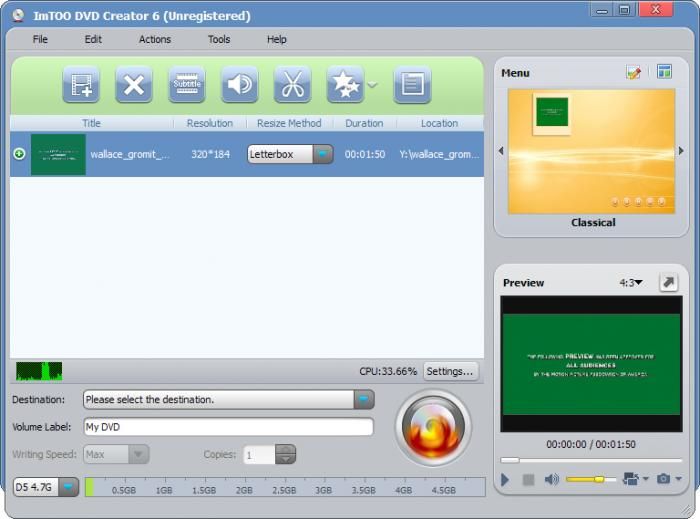The width and height of the screenshot is (700, 519).
Task: Open the File menu
Action: [x=40, y=39]
